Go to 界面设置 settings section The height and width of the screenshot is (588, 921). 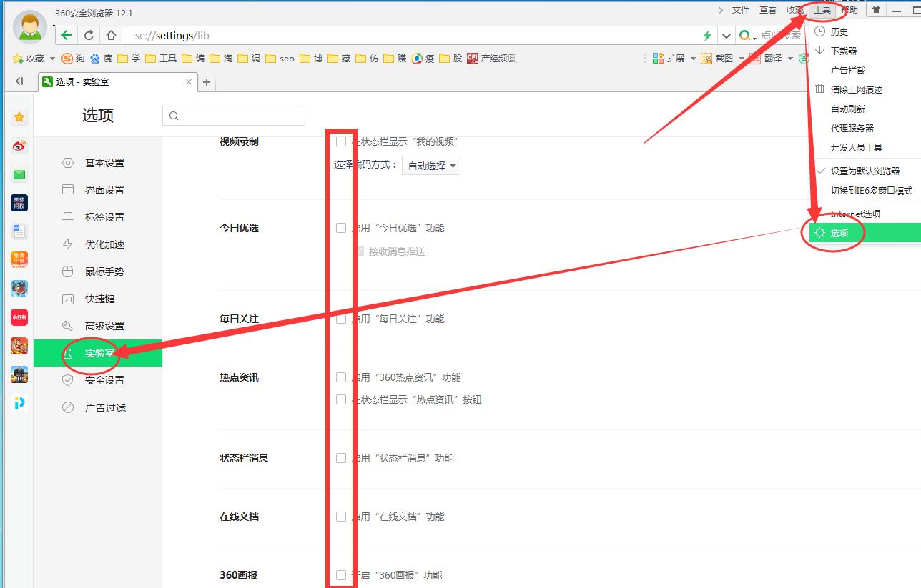(98, 190)
